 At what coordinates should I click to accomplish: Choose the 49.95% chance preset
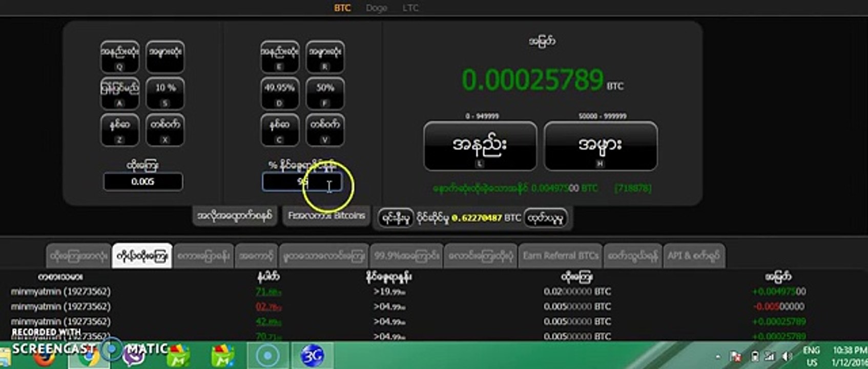280,93
